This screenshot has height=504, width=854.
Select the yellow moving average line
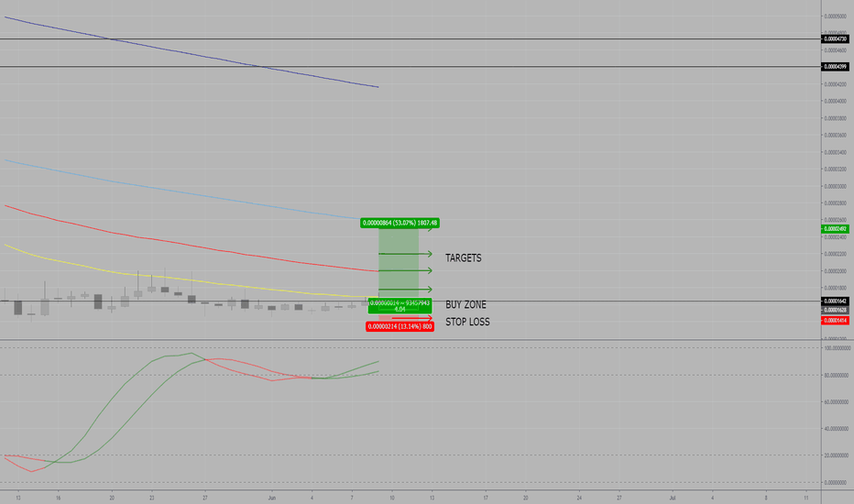[191, 279]
